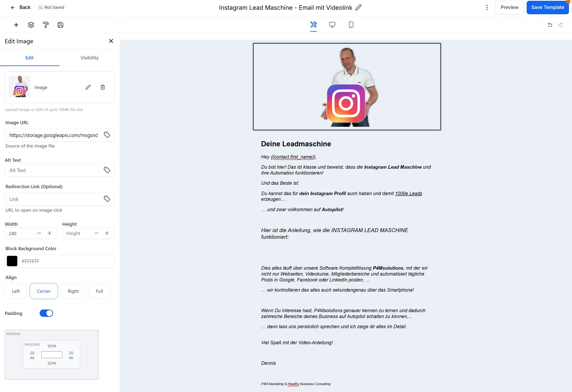Viewport: 572px width, 392px height.
Task: Open the layers panel icon
Action: (31, 25)
